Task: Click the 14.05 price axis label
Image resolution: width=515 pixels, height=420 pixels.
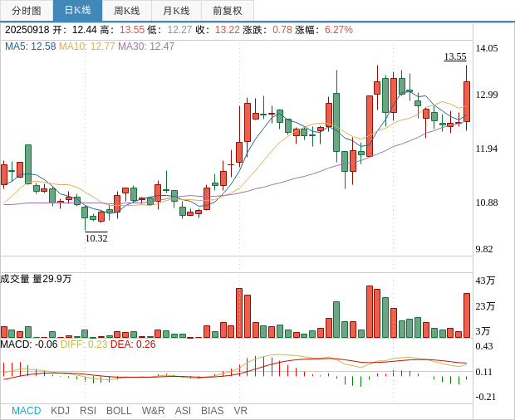Action: pos(487,49)
